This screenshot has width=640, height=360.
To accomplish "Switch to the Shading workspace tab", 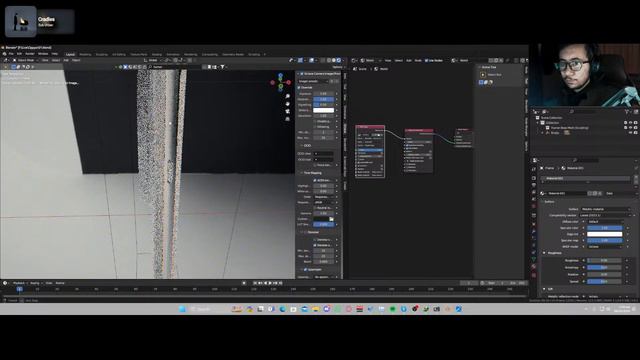I will tap(157, 54).
